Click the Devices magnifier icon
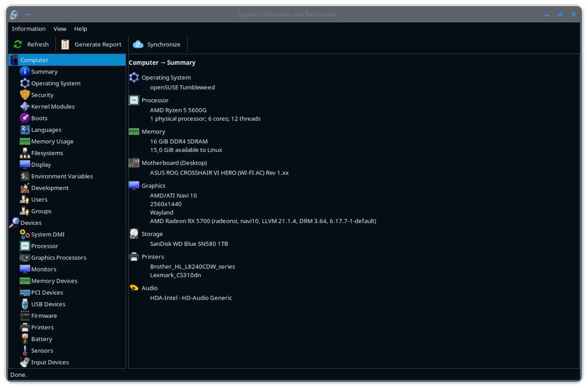The height and width of the screenshot is (388, 588). pyautogui.click(x=14, y=223)
